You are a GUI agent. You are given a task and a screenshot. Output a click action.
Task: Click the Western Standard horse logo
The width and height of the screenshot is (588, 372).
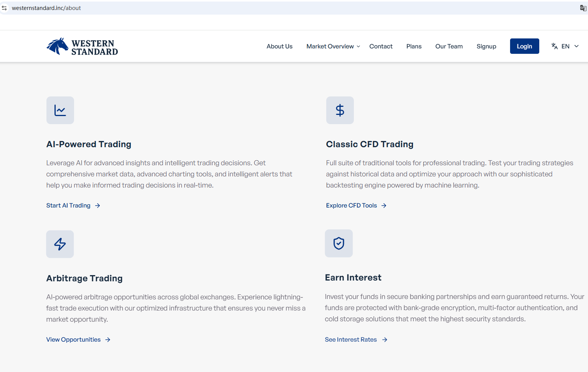58,46
